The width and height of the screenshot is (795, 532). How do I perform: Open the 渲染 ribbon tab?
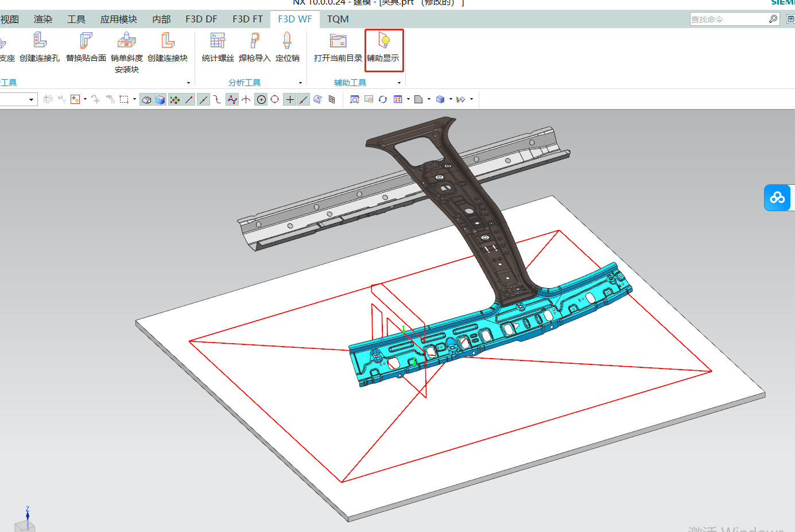pos(43,19)
